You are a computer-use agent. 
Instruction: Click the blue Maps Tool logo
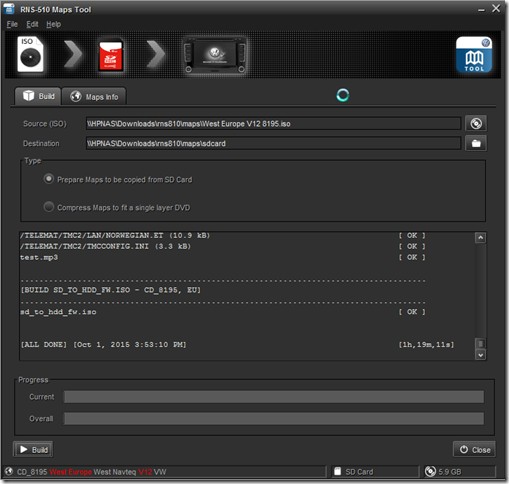474,55
